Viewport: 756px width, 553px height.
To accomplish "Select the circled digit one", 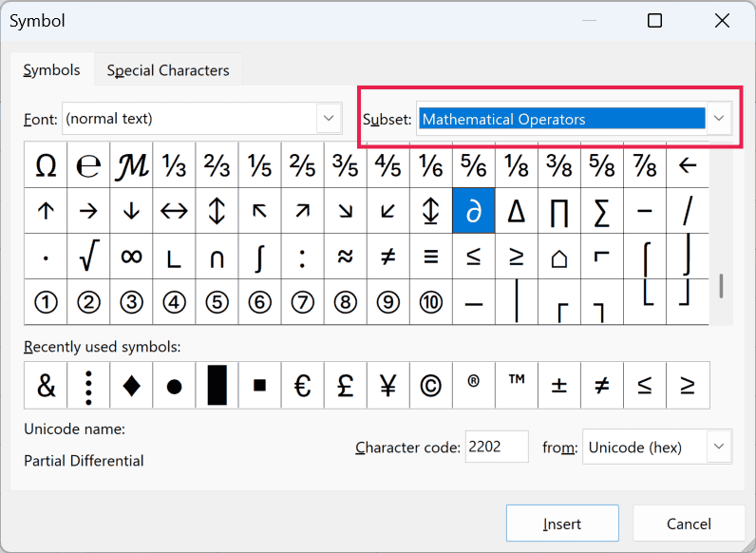I will [x=46, y=302].
